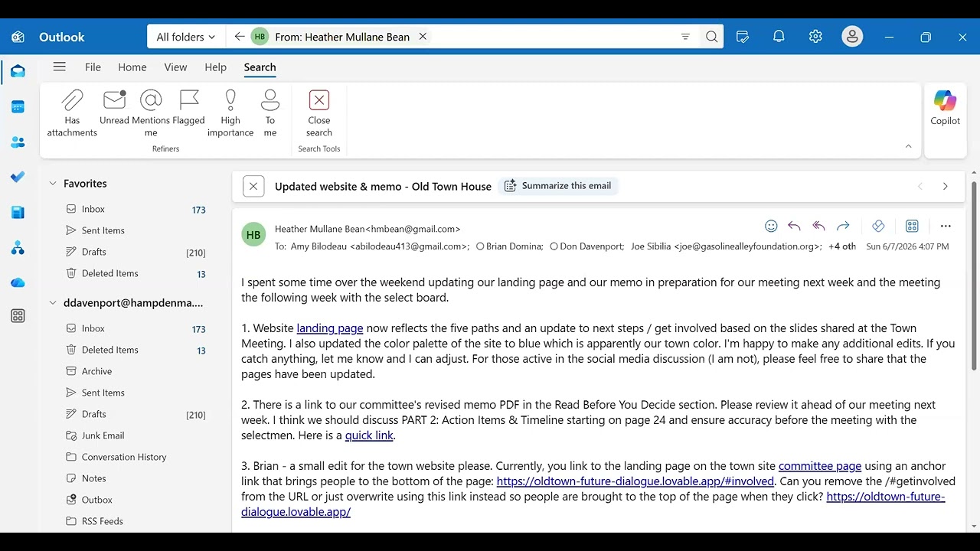Go to the next email arrow

[946, 186]
